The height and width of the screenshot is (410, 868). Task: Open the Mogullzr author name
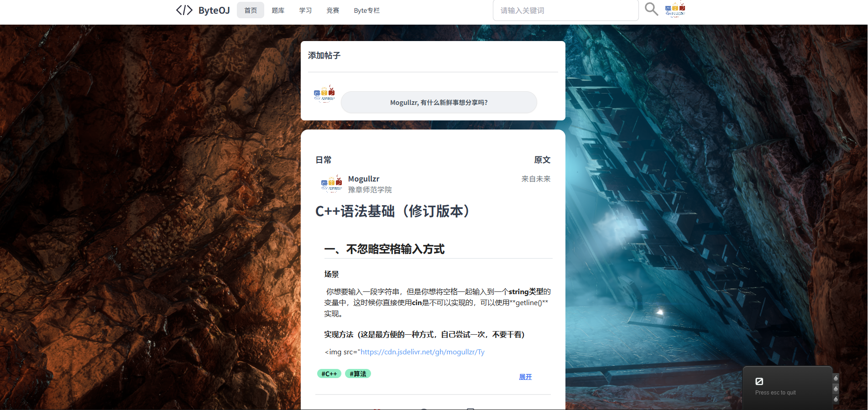pos(364,179)
